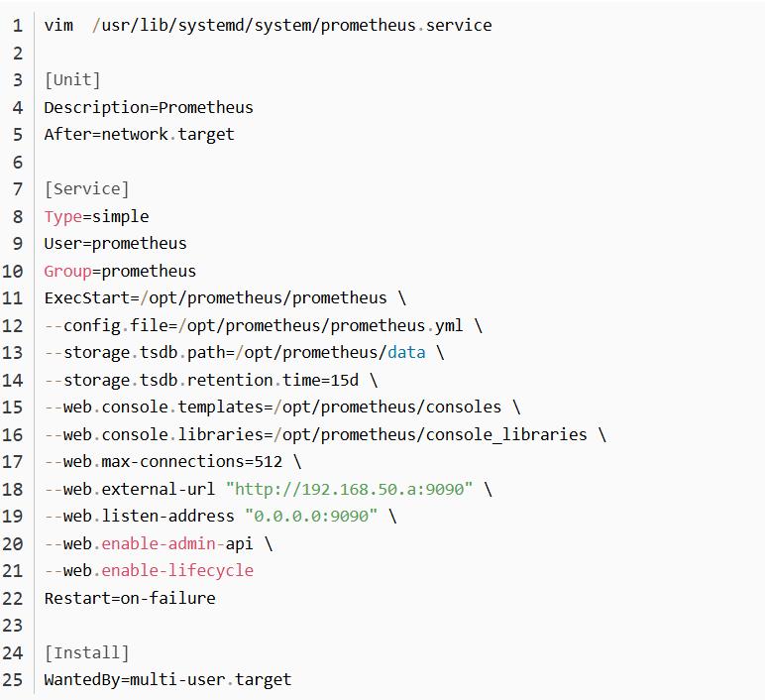The width and height of the screenshot is (765, 700).
Task: Click the http://192.168.50.a:9090 URL string
Action: pos(350,489)
